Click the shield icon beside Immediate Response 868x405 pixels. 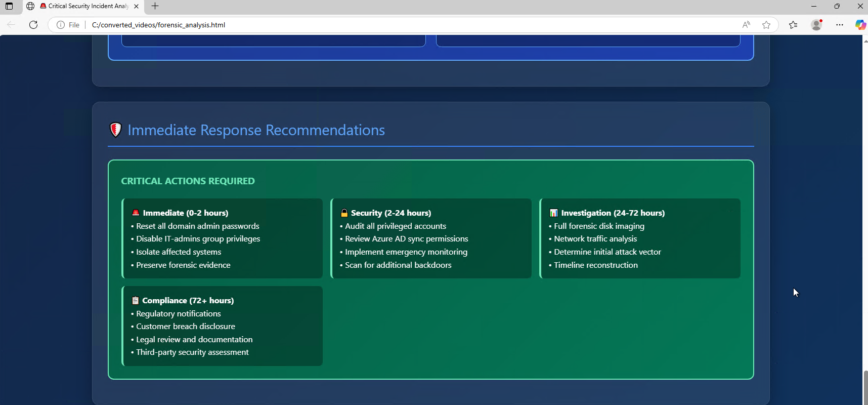116,130
